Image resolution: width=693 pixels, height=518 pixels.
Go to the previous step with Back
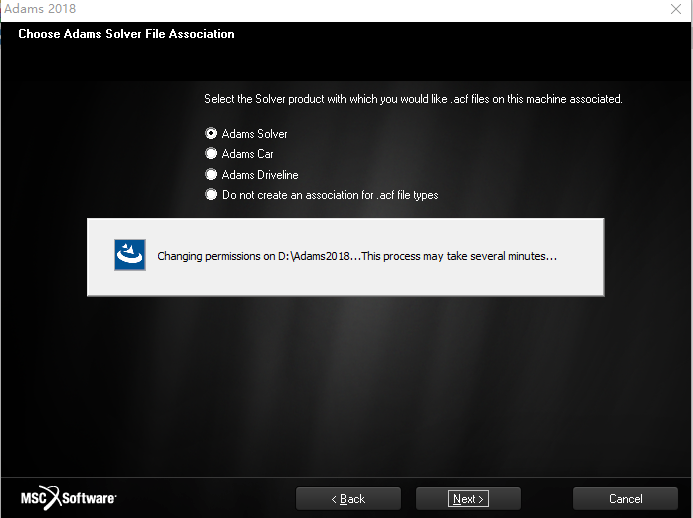pos(348,499)
